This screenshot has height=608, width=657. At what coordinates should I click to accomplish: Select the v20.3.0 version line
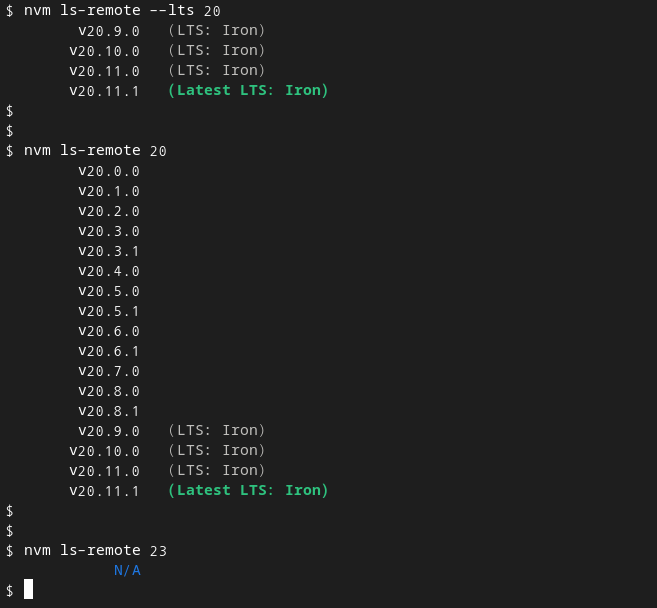(109, 231)
